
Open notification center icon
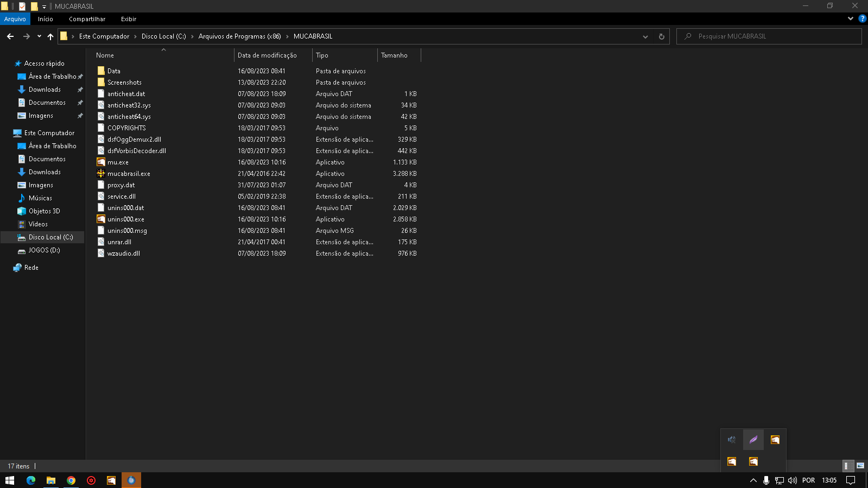[851, 480]
